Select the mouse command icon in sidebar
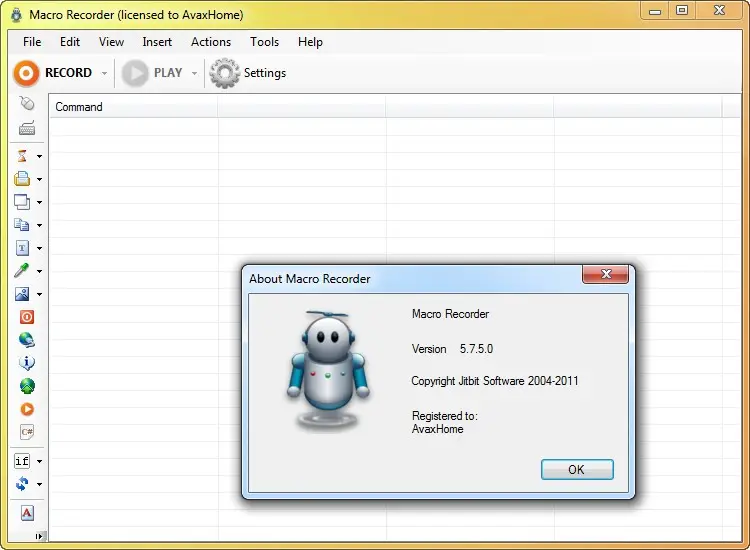The image size is (750, 550). tap(27, 103)
